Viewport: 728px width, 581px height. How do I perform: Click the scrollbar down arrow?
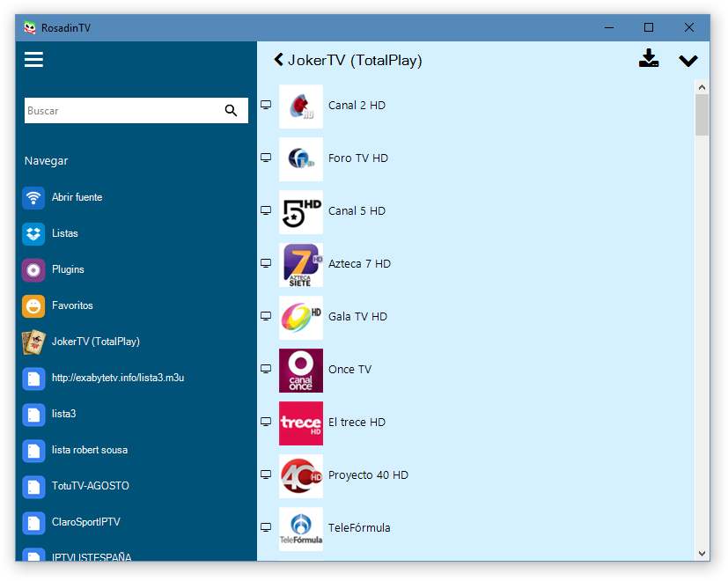click(702, 553)
